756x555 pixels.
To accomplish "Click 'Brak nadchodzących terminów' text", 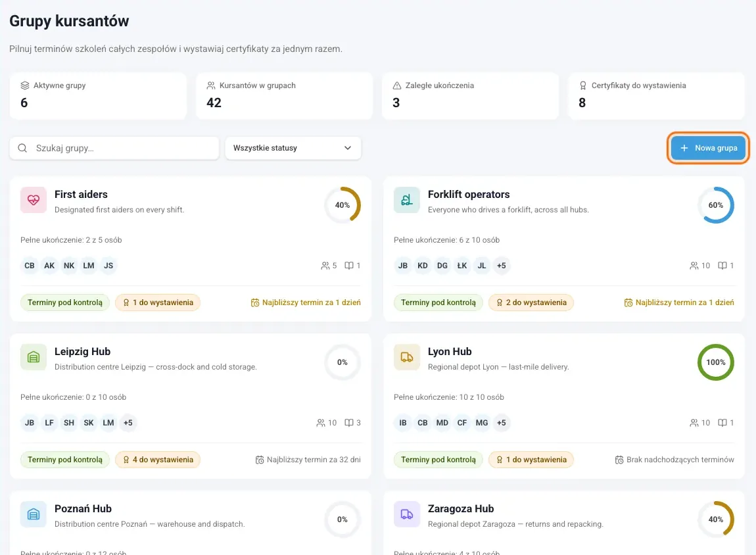I will point(680,460).
